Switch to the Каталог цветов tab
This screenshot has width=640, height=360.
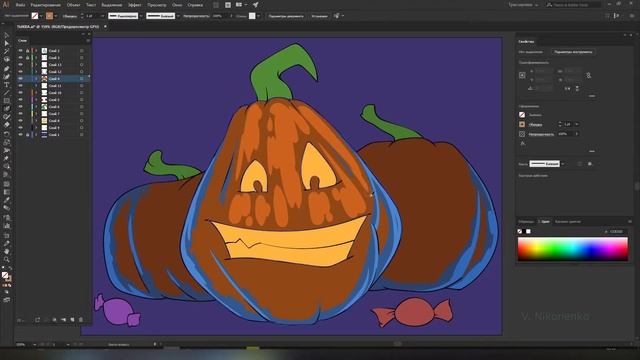(x=568, y=222)
